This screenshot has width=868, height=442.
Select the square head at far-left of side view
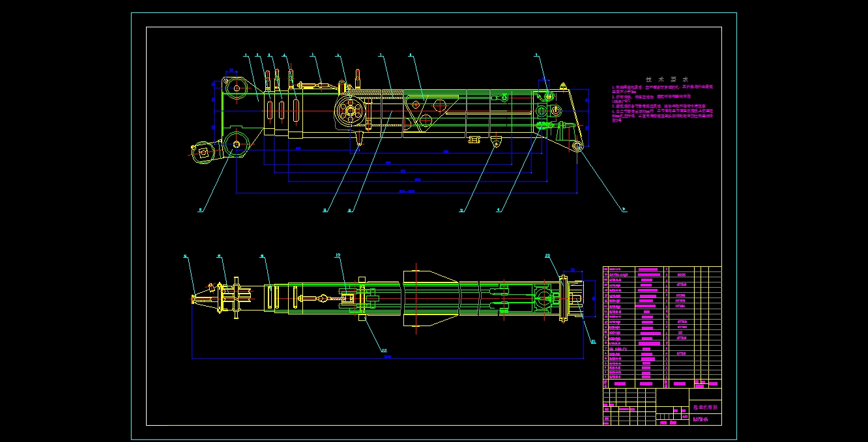pos(205,152)
